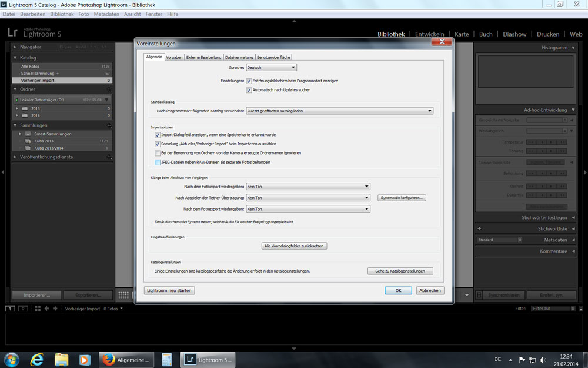Go back with filmstrip left arrow
The image size is (588, 368).
[46, 309]
